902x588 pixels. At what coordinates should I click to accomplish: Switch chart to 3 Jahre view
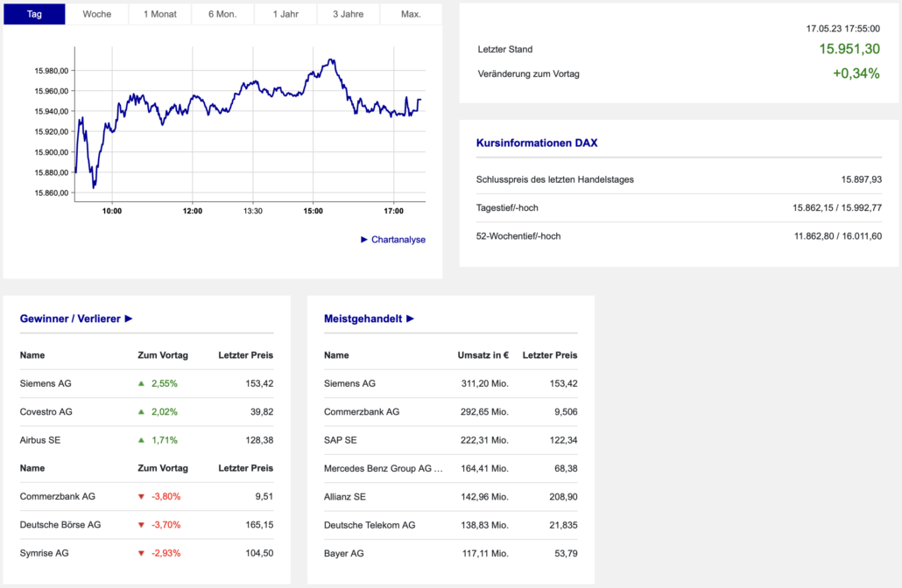click(348, 14)
